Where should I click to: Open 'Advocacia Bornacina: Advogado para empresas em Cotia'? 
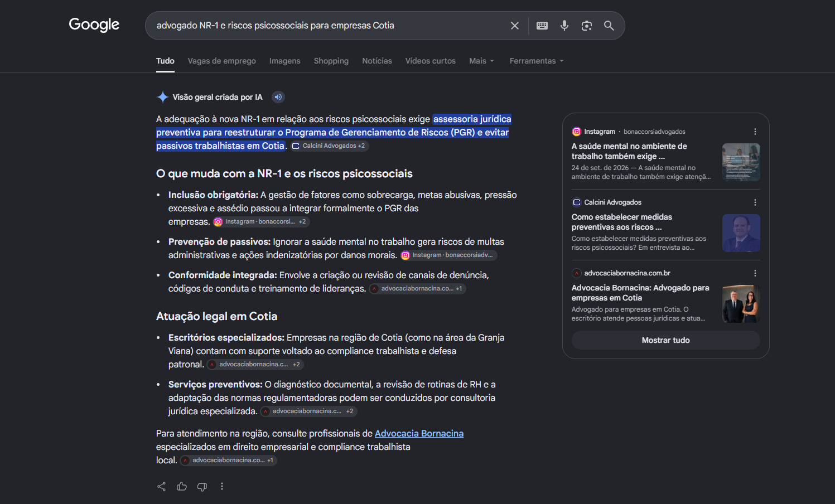click(640, 293)
